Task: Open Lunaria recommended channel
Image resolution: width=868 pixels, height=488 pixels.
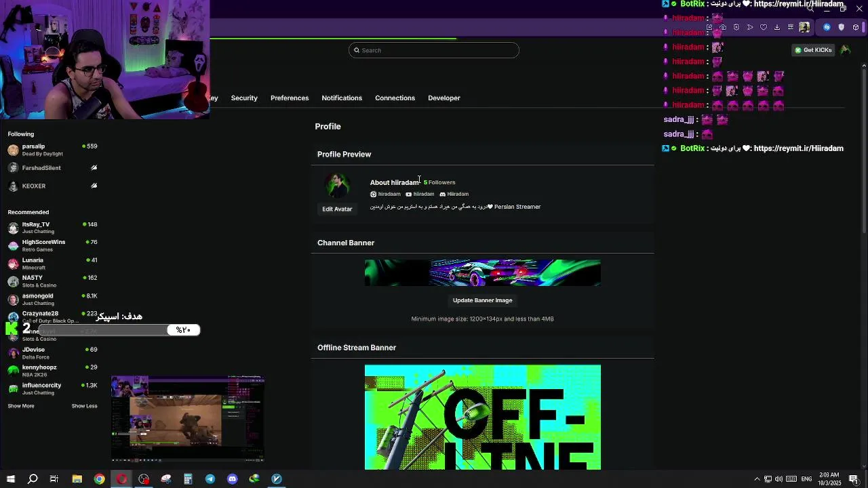Action: tap(52, 264)
